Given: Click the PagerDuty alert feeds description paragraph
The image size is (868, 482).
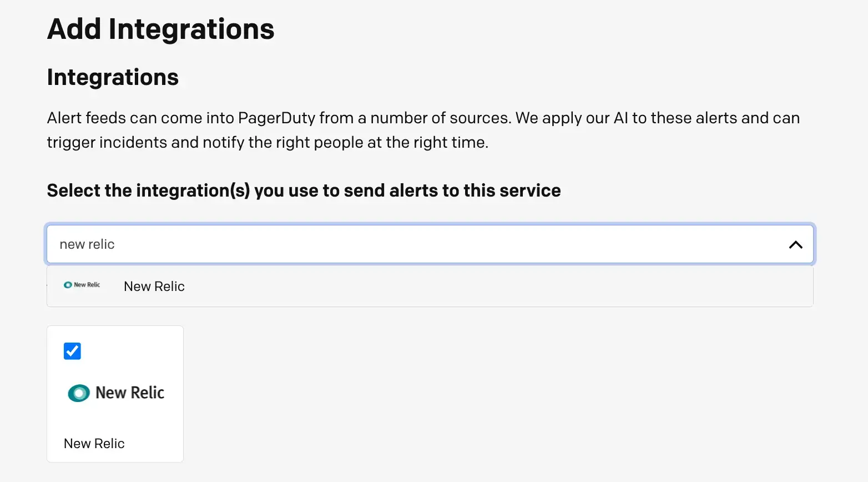Looking at the screenshot, I should pyautogui.click(x=423, y=130).
